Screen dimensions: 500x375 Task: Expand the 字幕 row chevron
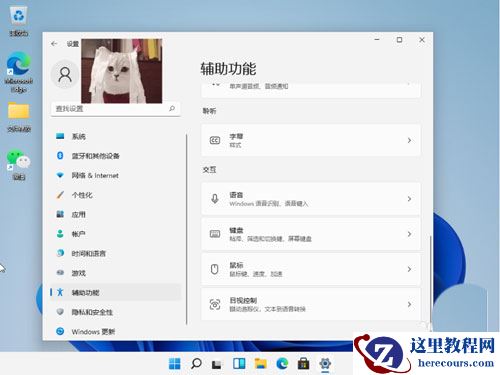pos(409,140)
